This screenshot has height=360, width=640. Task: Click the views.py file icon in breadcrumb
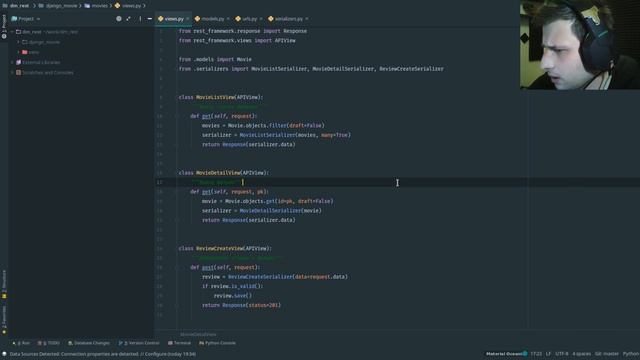118,6
